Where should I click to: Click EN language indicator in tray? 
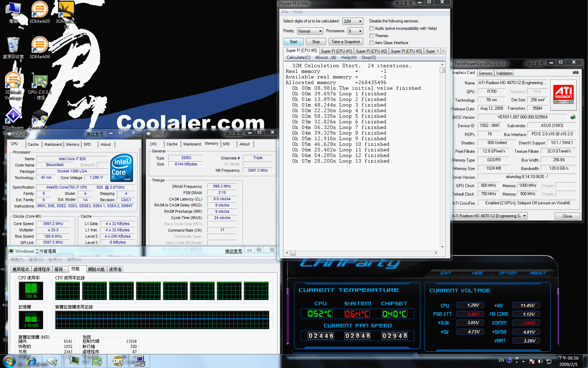501,360
